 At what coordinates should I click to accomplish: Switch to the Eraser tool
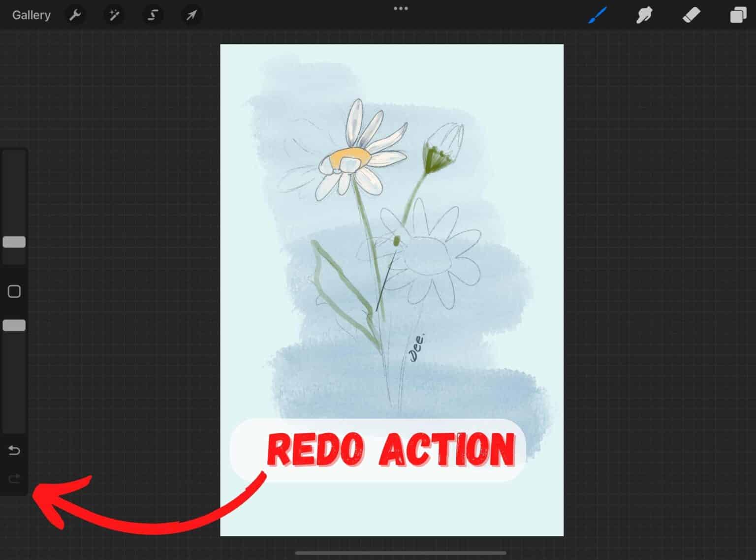coord(691,15)
